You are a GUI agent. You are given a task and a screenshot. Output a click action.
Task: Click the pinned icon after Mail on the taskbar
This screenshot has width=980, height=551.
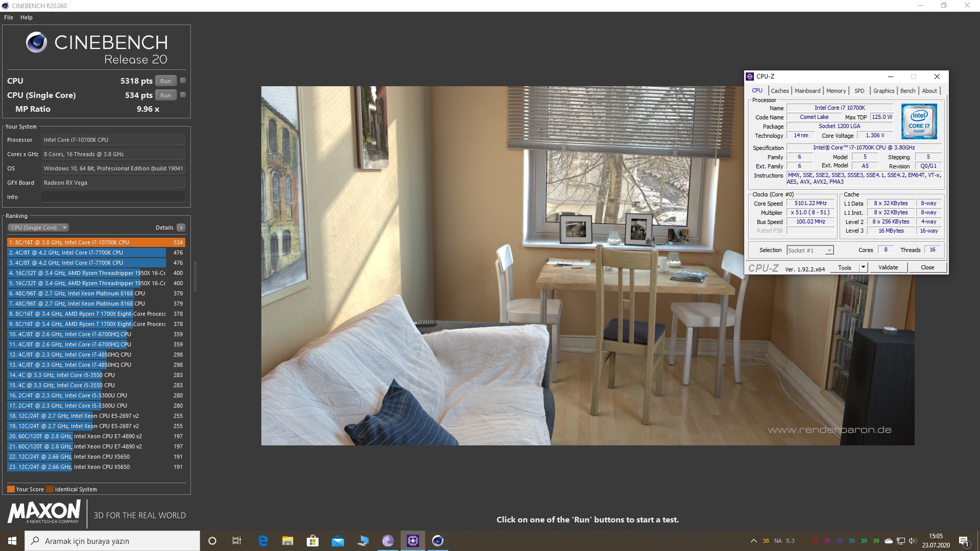363,541
